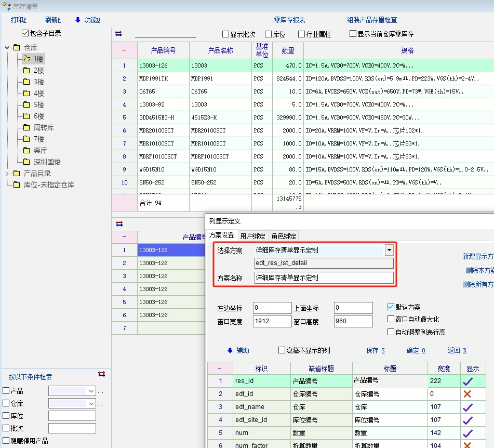This screenshot has width=494, height=448.
Task: Click the swap icon beside 按以下条件检索
Action: click(x=101, y=374)
